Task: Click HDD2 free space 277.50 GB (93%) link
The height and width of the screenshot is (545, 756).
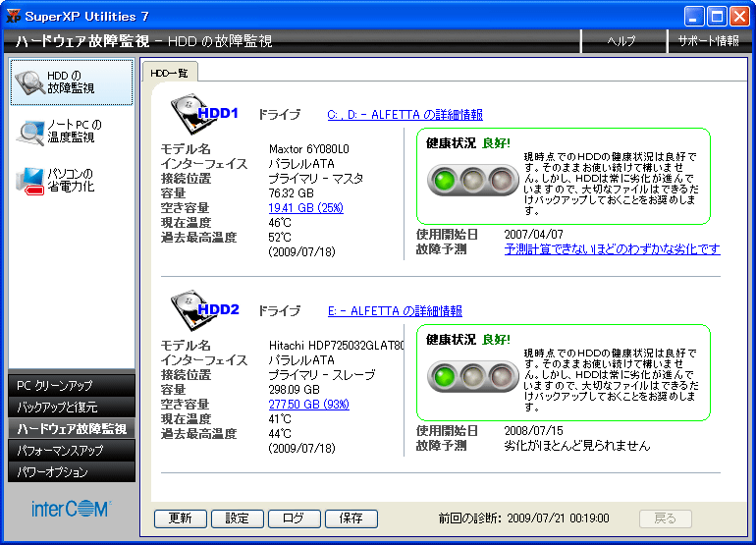Action: 308,405
